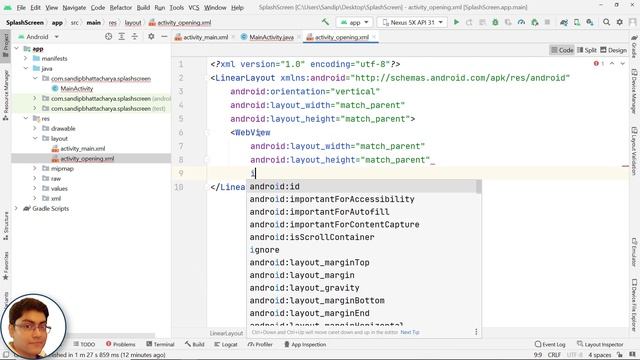Open project panel options gear
This screenshot has width=640, height=360.
tap(151, 37)
